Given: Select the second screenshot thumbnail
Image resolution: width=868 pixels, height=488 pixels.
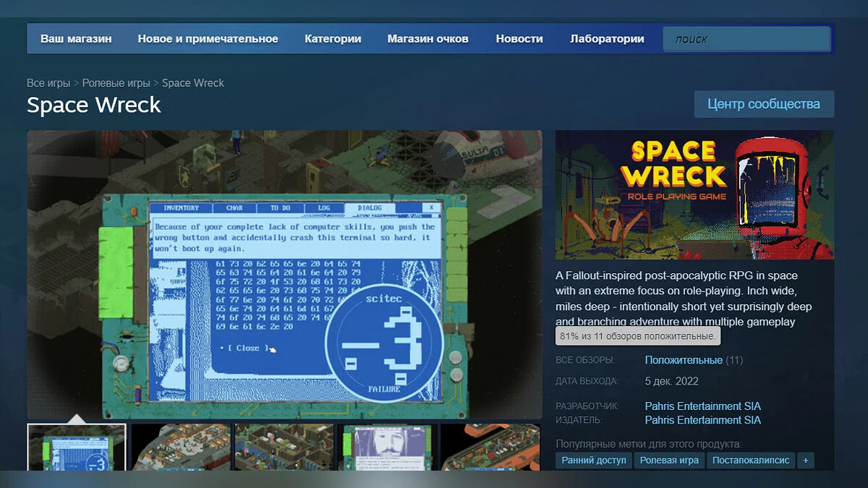Looking at the screenshot, I should (181, 448).
